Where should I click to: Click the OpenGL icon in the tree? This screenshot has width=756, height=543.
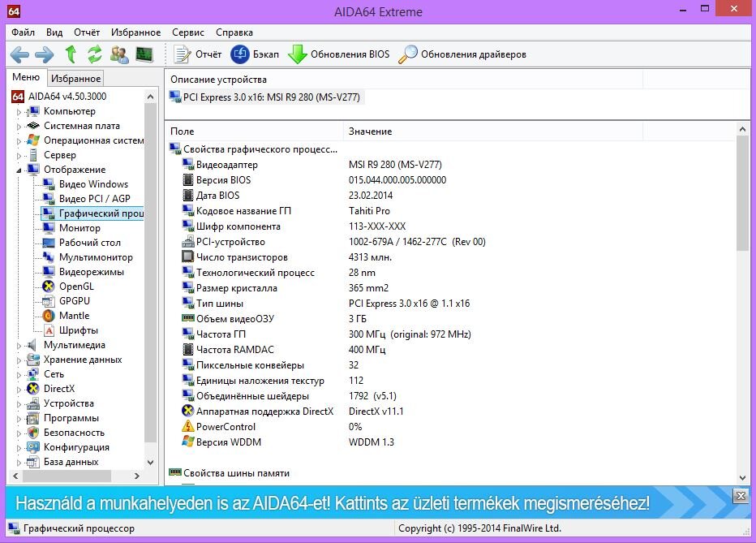(x=48, y=287)
